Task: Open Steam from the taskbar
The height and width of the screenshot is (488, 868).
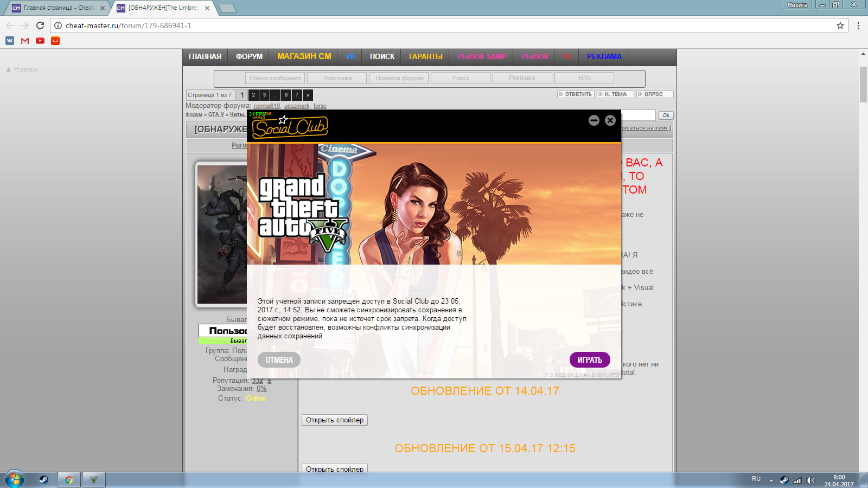Action: (x=44, y=480)
